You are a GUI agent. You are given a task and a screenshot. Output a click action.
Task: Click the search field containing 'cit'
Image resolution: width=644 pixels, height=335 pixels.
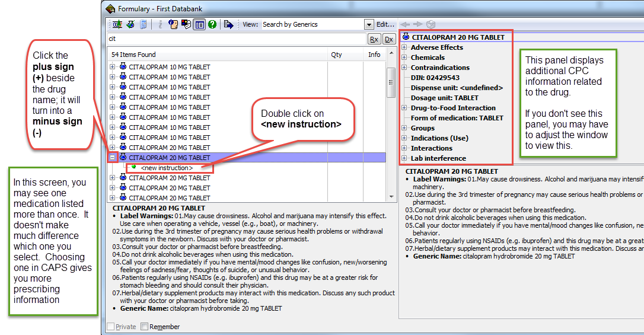coord(234,39)
